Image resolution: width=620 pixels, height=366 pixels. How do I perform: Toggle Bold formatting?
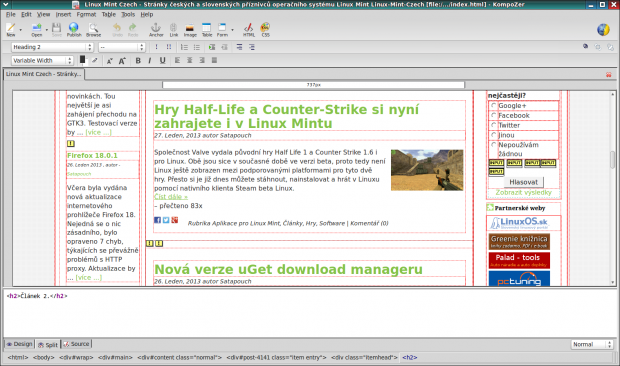coord(138,60)
